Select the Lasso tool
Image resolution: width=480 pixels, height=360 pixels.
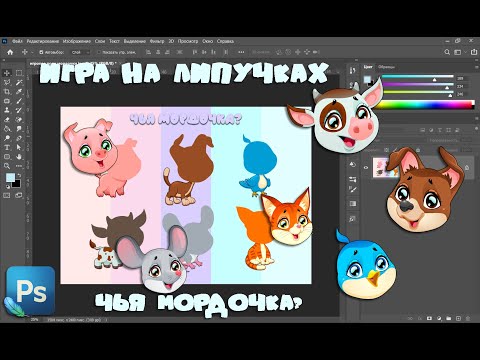[7, 82]
